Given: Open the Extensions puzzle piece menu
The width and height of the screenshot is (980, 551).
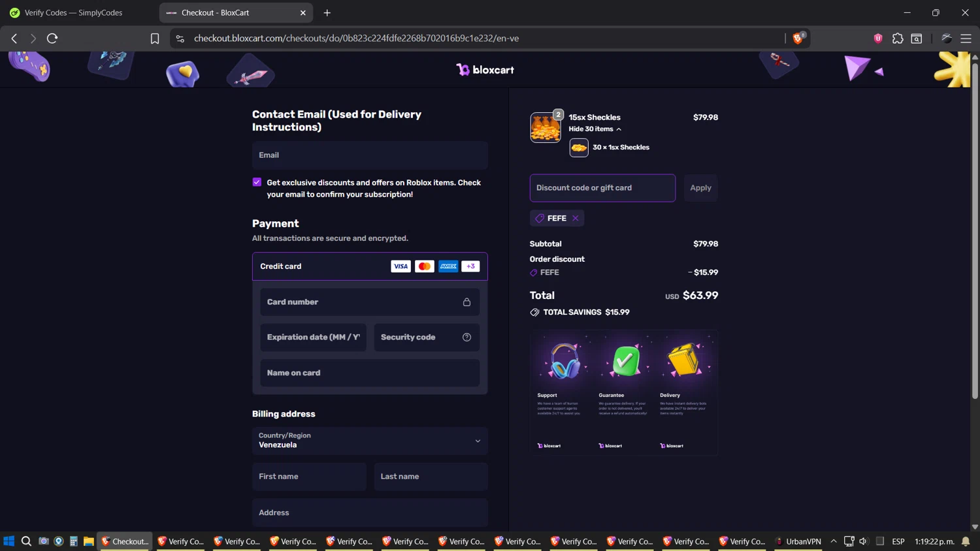Looking at the screenshot, I should click(x=898, y=39).
